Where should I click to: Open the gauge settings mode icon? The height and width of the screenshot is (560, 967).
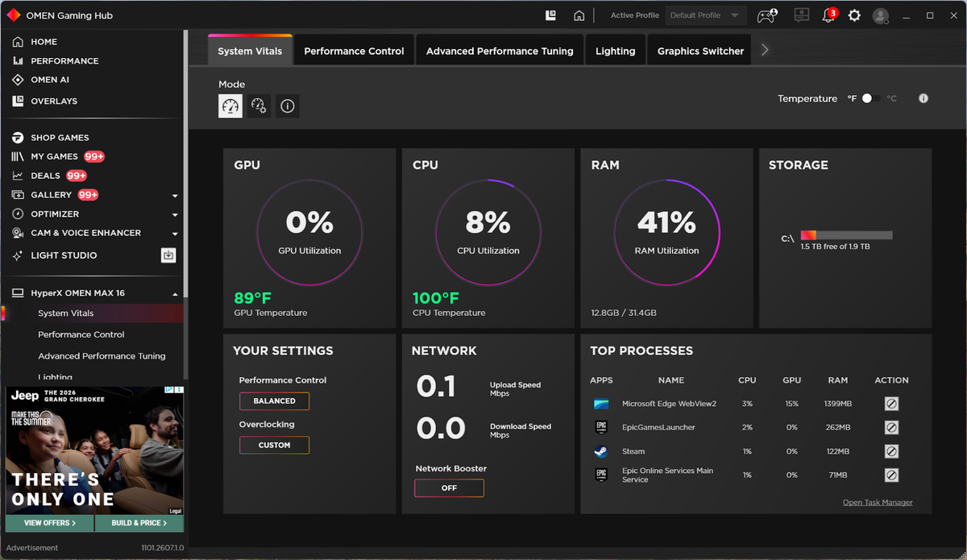tap(259, 106)
